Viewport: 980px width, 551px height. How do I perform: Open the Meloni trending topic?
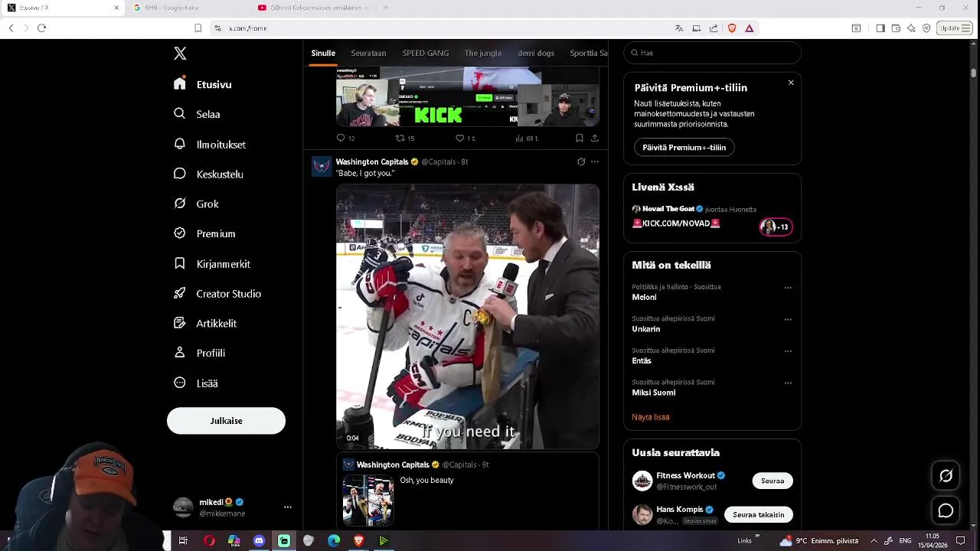[644, 297]
